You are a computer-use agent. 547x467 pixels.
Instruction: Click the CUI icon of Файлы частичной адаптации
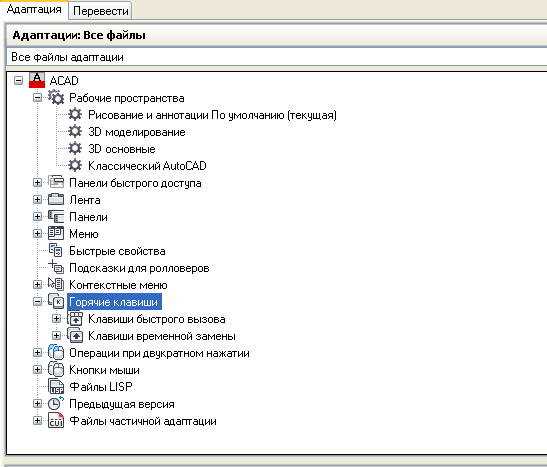click(x=56, y=421)
